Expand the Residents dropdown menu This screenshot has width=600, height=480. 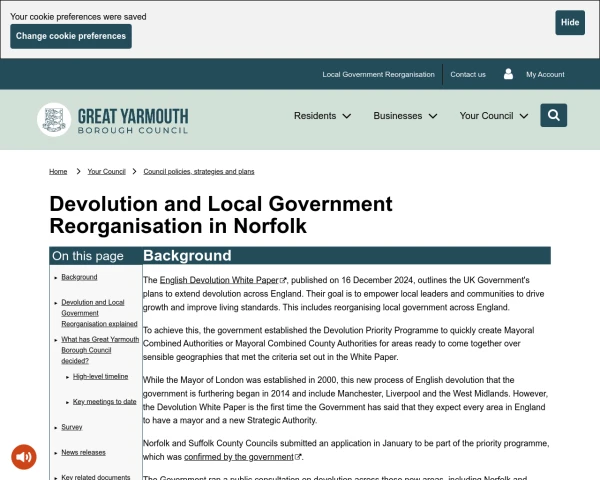[322, 116]
